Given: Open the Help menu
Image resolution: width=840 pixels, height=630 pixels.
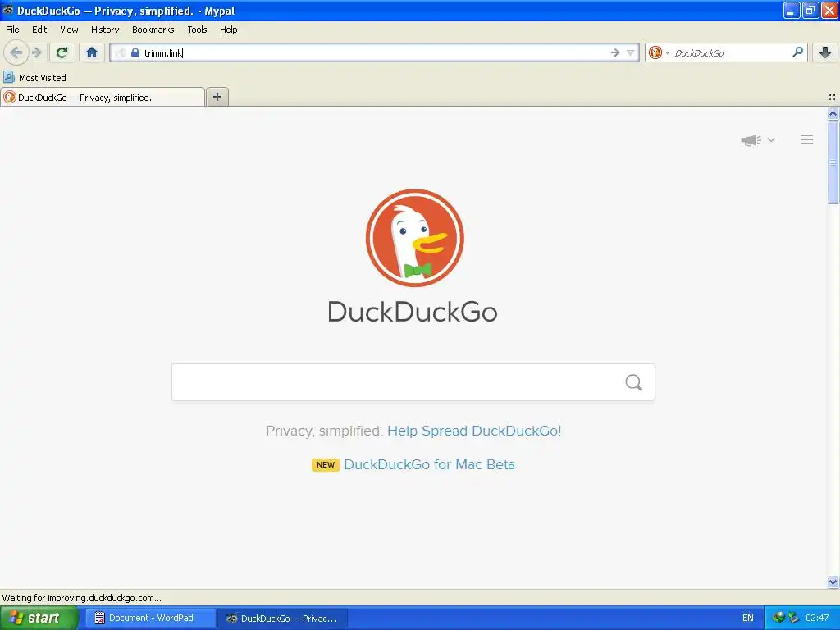Looking at the screenshot, I should tap(229, 30).
